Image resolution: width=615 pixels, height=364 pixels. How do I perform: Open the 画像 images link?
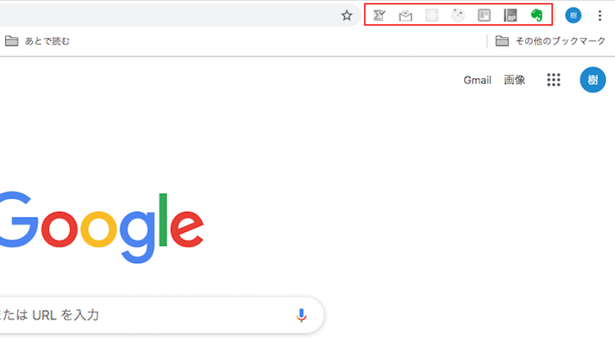coord(514,80)
